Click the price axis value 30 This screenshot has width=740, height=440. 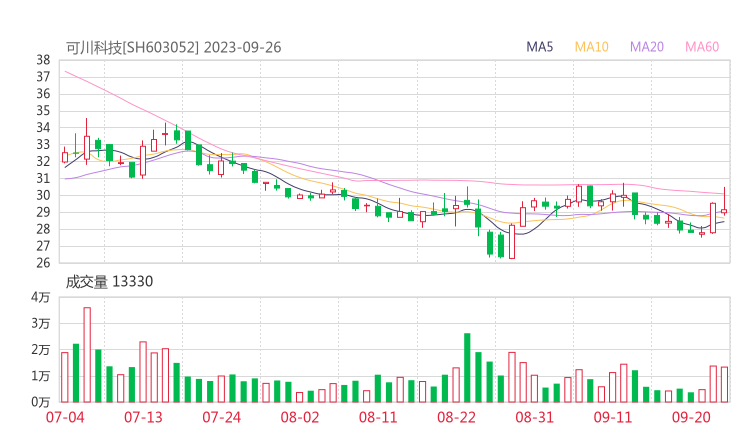tap(43, 195)
